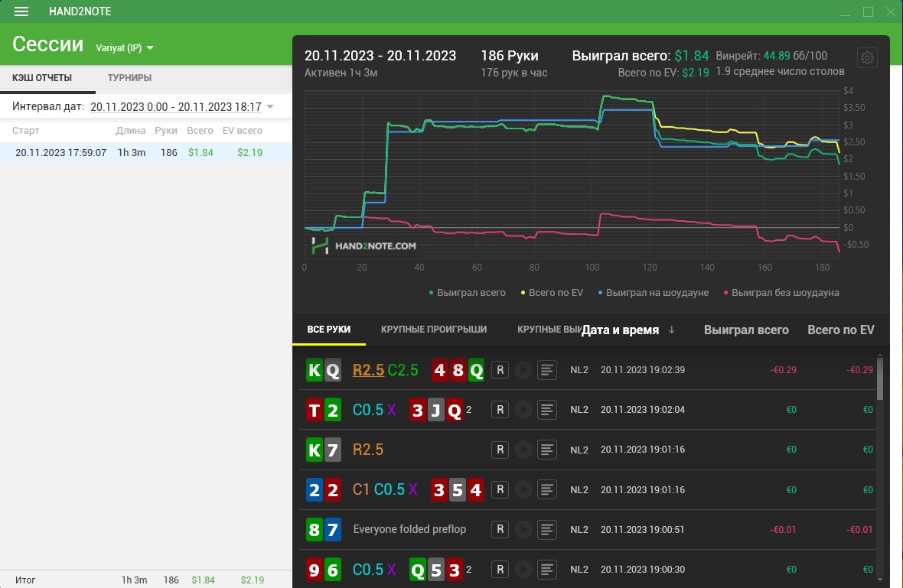
Task: Switch to 'ТУРНИРЫ' tab
Action: tap(129, 78)
